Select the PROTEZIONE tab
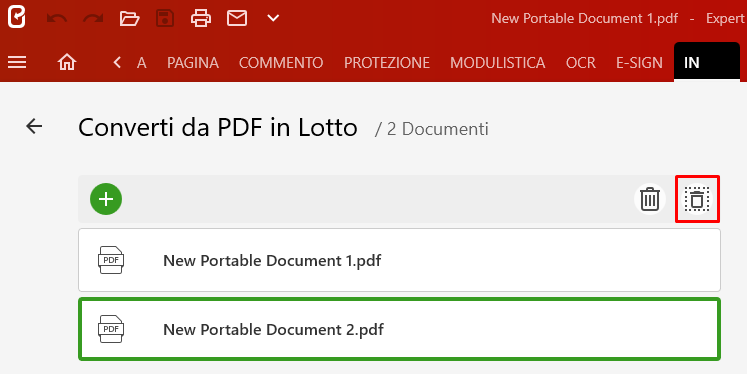The image size is (747, 374). coord(387,63)
